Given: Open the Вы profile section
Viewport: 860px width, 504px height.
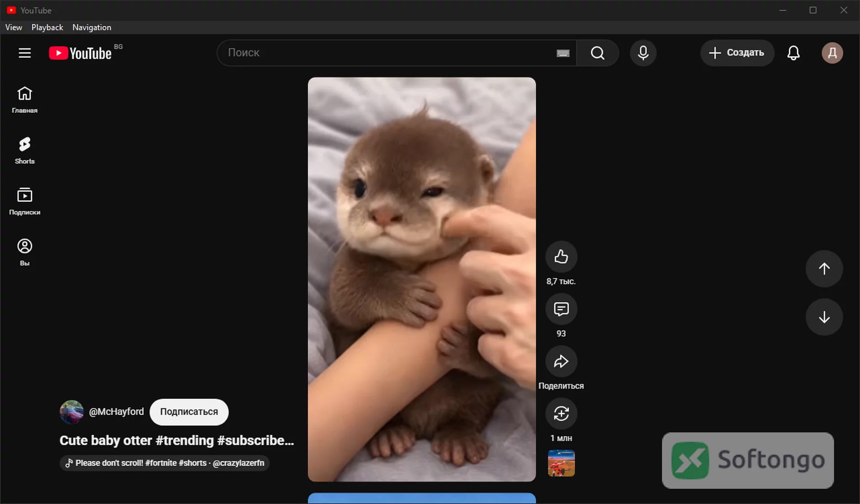Looking at the screenshot, I should pos(25,253).
